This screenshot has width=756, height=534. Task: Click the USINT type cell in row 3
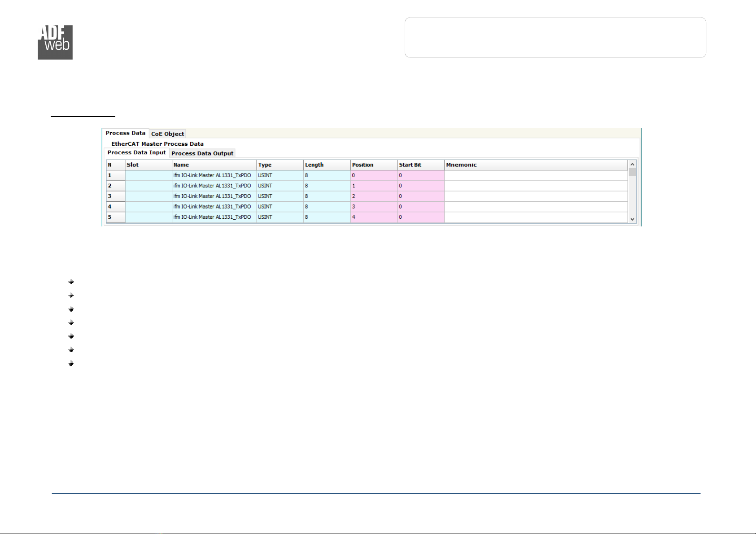280,196
